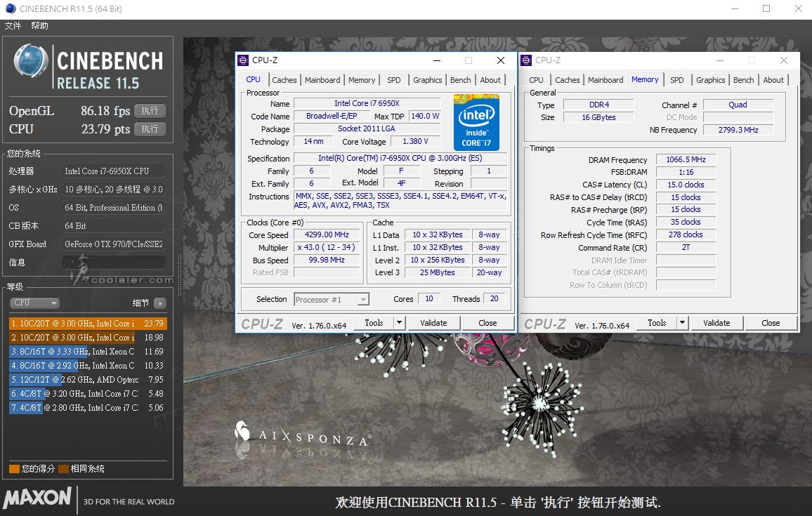Click the Core Voltage value 1.380 V

pos(415,141)
